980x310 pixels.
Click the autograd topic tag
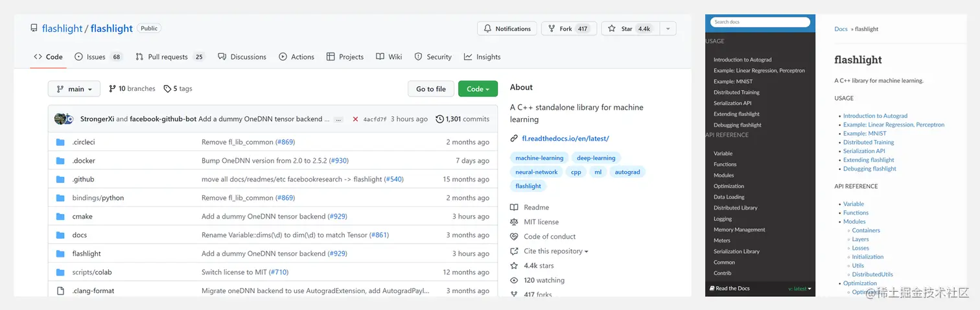tap(627, 172)
